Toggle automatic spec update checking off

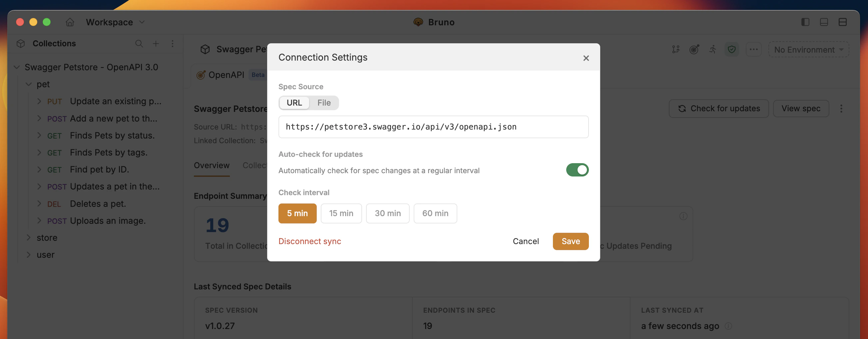coord(578,170)
